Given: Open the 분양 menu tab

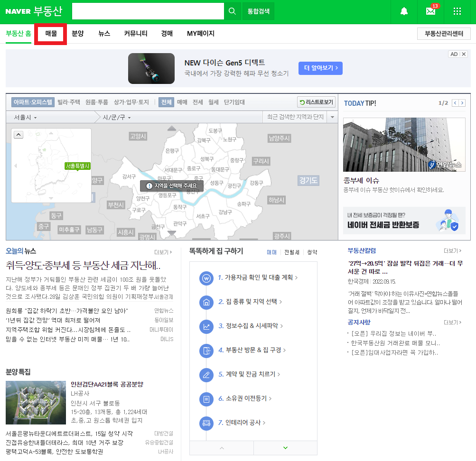Looking at the screenshot, I should click(x=78, y=34).
